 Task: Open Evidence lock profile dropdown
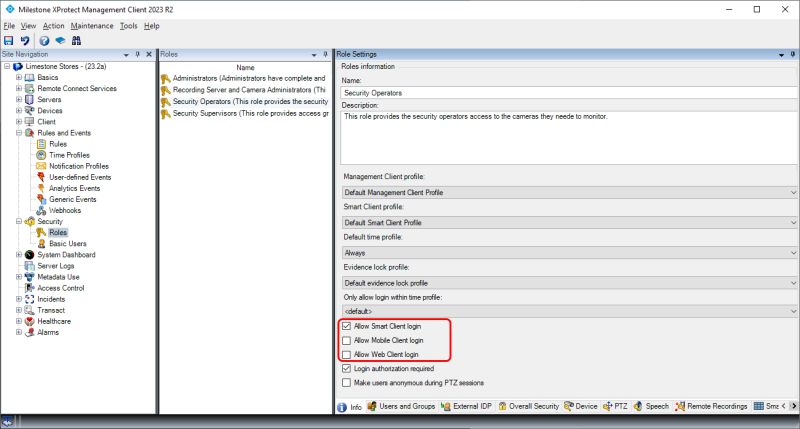tap(569, 283)
